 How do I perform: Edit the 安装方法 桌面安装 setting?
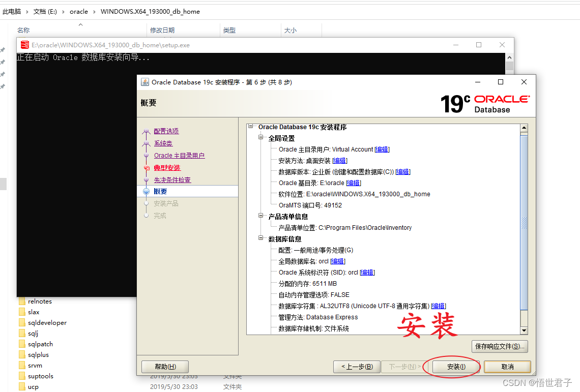[339, 161]
